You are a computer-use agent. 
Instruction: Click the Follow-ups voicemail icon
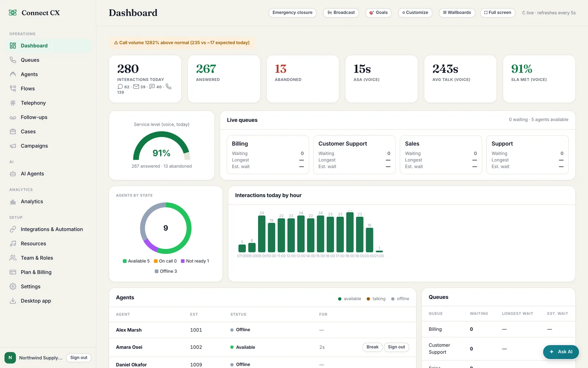[x=13, y=117]
